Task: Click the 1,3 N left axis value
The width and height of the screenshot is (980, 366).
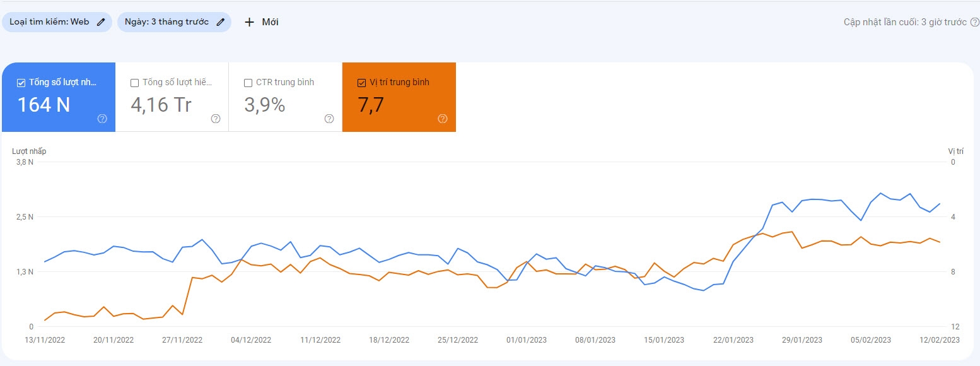Action: click(26, 272)
